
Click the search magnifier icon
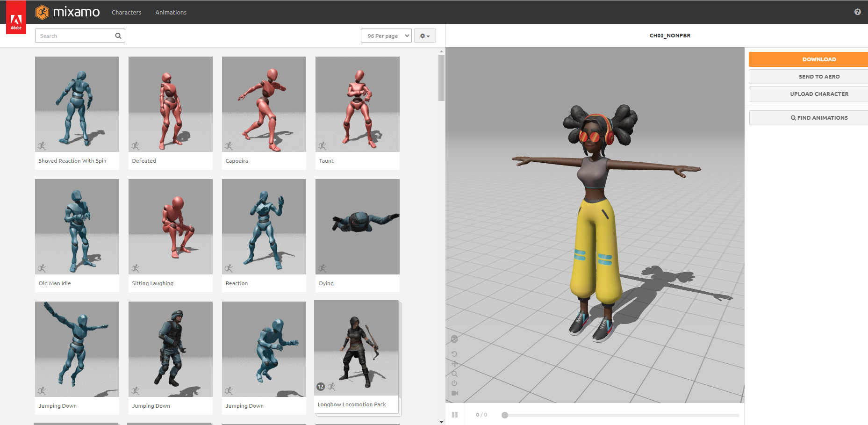[x=118, y=36]
